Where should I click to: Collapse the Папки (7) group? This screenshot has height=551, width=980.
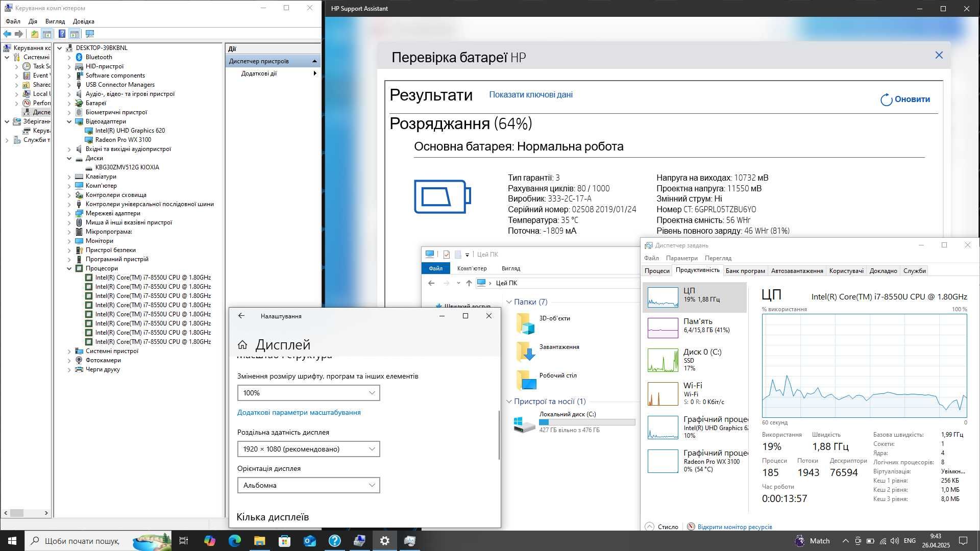coord(509,302)
